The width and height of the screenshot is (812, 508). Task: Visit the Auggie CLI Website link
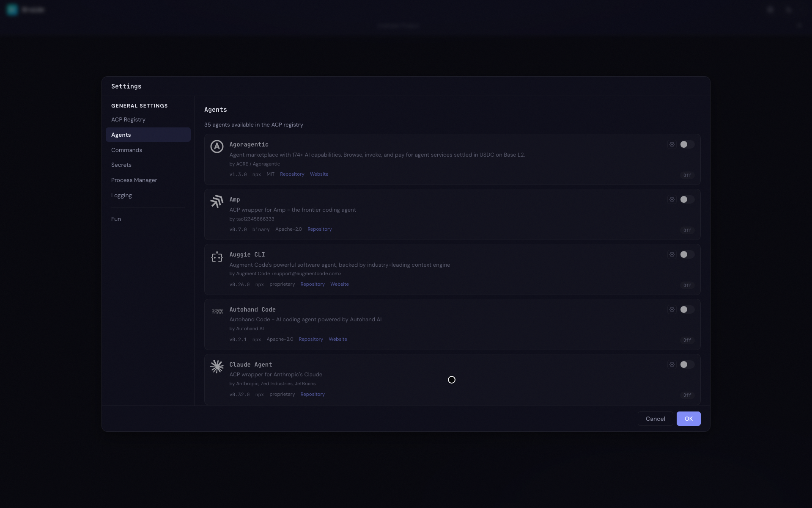[339, 284]
